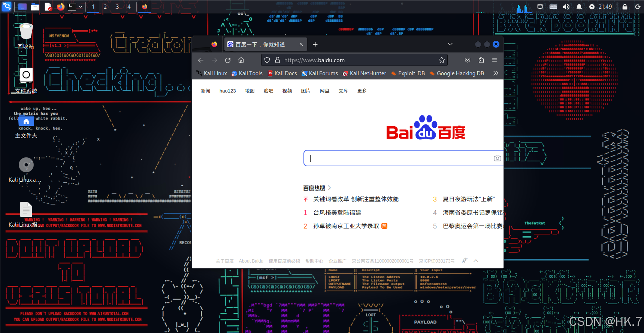Click the keyboard icon in the system tray

[553, 7]
